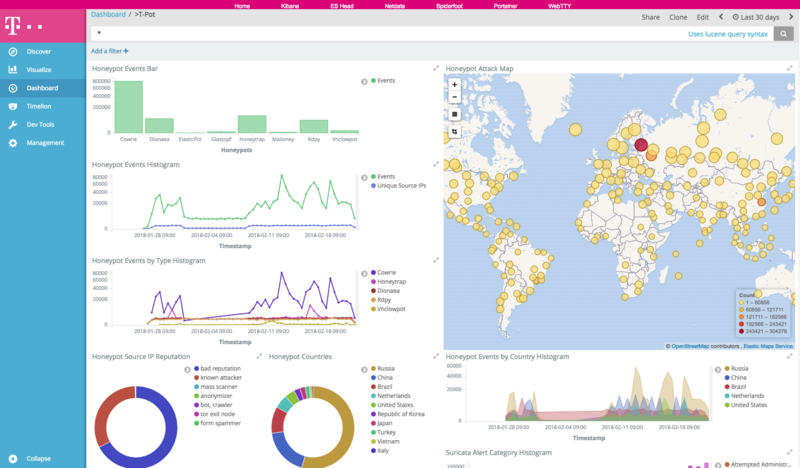Open WebTTY in the top bar
Screen dimensions: 800x468
coord(559,6)
